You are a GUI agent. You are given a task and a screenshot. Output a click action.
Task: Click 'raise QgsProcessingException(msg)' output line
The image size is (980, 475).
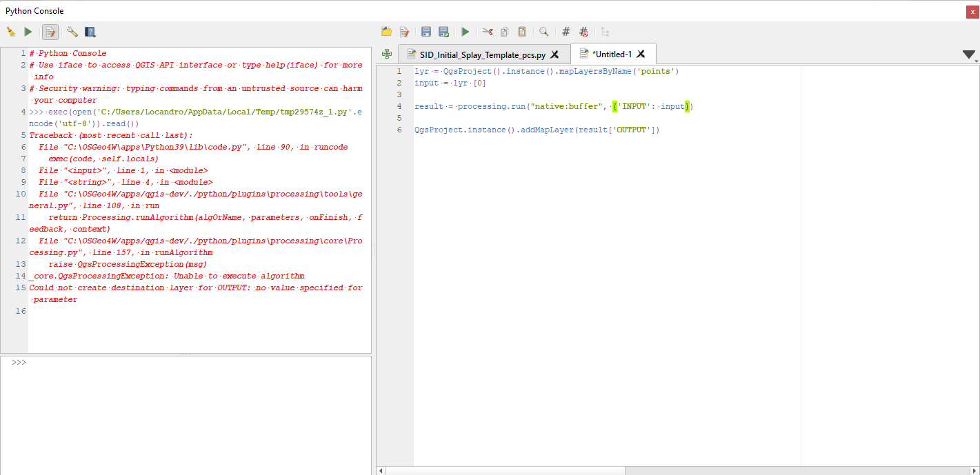pos(128,264)
